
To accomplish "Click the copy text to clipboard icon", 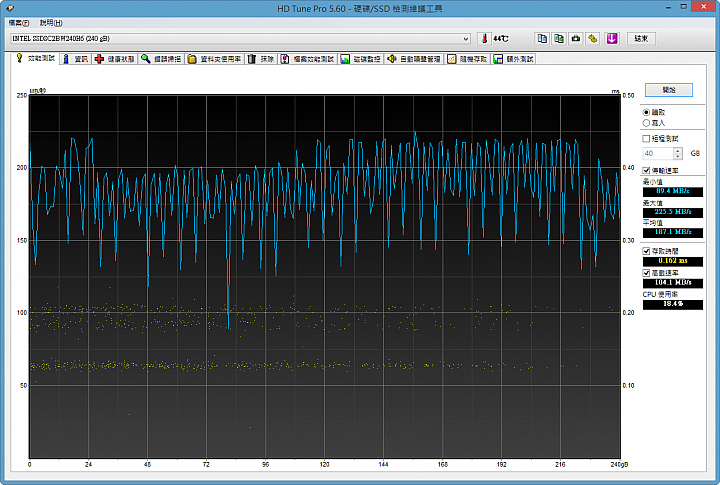I will pos(543,38).
